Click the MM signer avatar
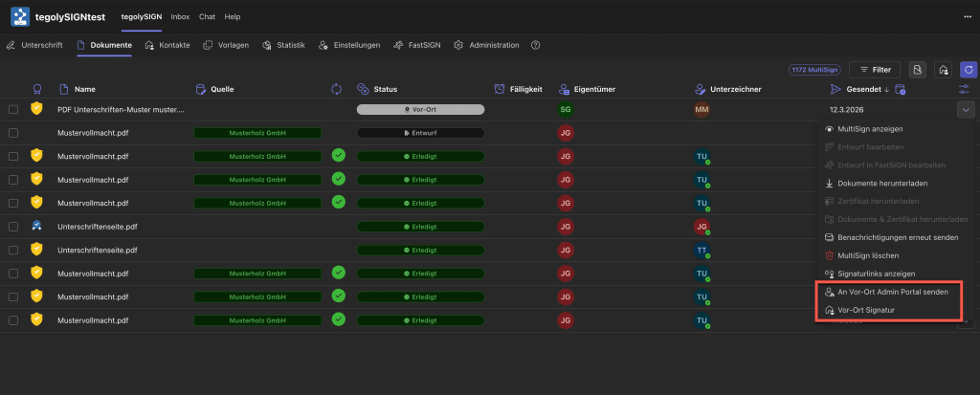Viewport: 980px width, 395px height. point(702,110)
